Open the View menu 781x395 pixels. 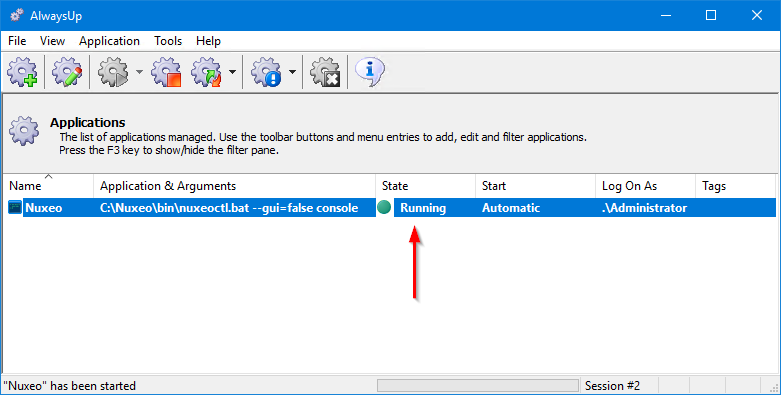click(52, 41)
